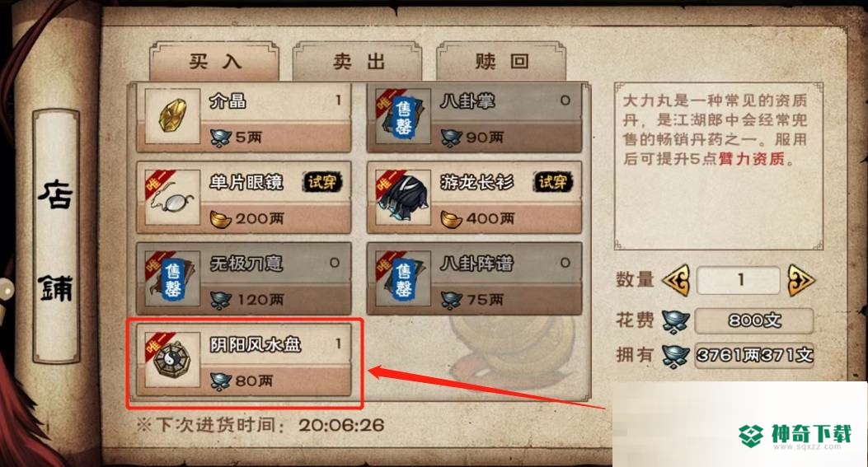Image resolution: width=868 pixels, height=467 pixels.
Task: Click silver ingot icon beside 拥有
Action: [x=675, y=355]
